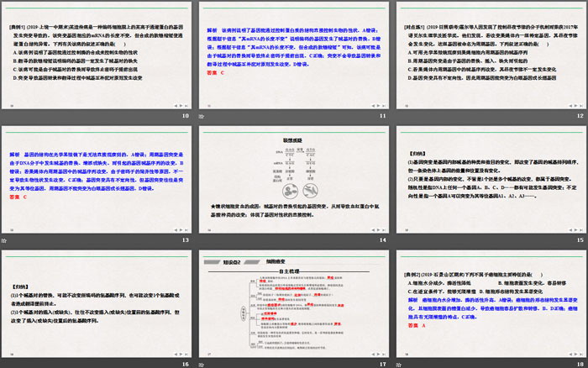Select slide 17 with the mind map
Viewport: 588px width, 368px height.
point(294,302)
